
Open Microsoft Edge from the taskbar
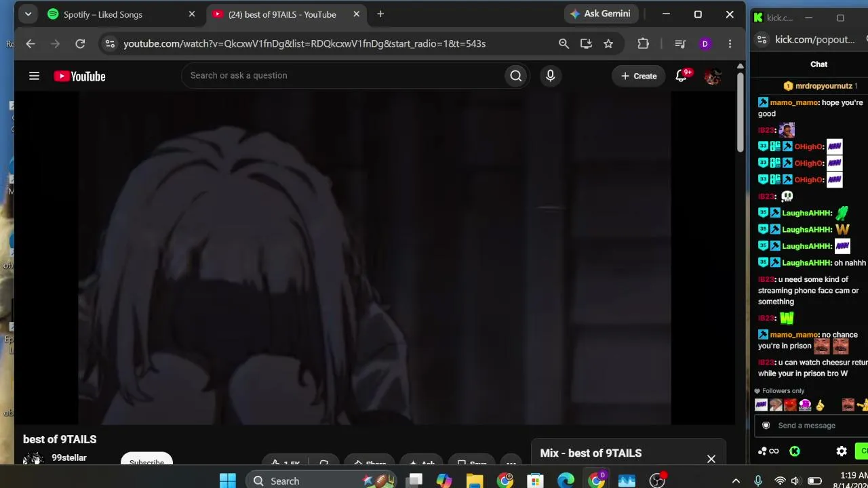click(566, 481)
